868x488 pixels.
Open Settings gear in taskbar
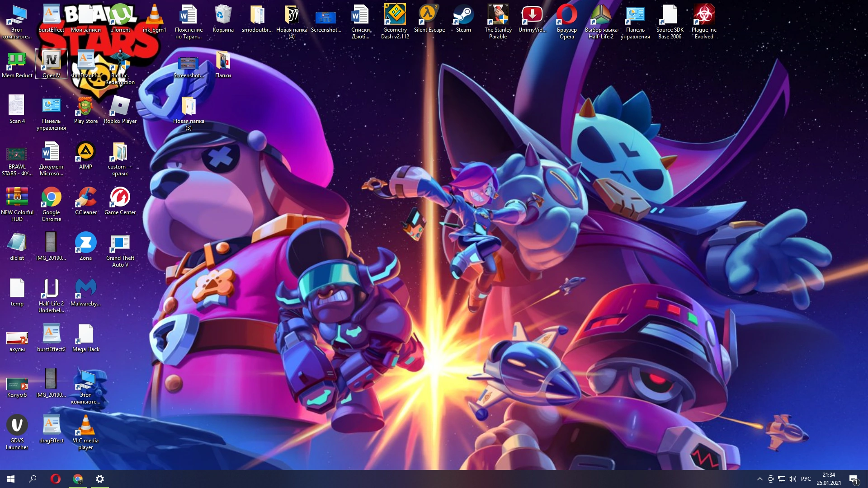coord(100,479)
